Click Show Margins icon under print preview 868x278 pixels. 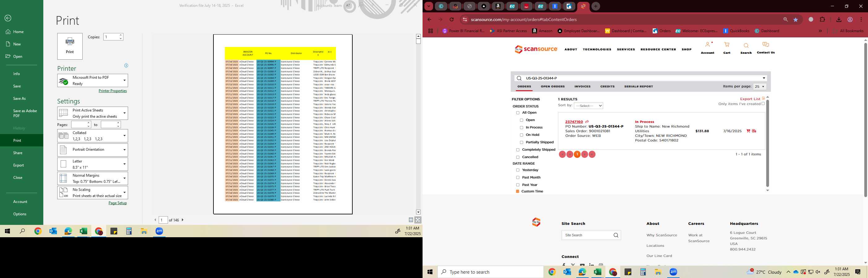click(411, 220)
